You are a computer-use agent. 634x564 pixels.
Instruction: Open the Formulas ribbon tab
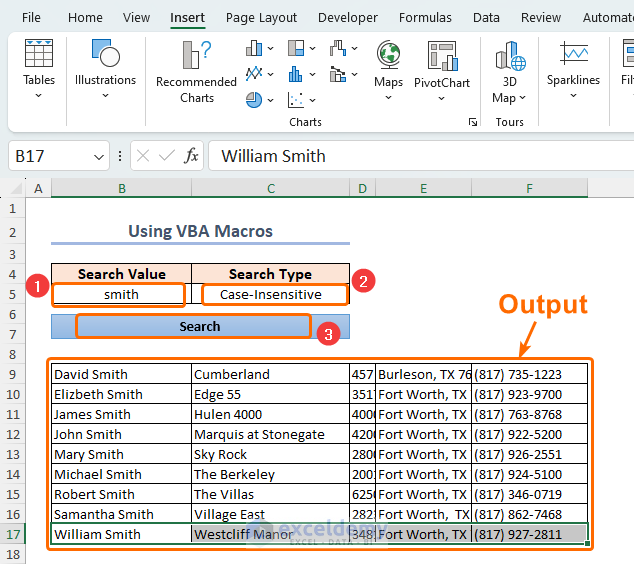(425, 17)
